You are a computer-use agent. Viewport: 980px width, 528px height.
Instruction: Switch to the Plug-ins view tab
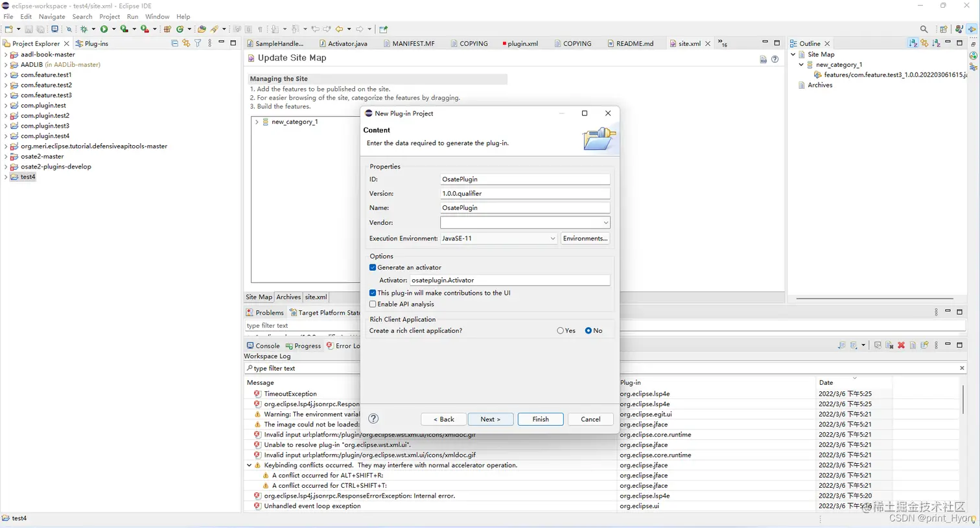(92, 43)
